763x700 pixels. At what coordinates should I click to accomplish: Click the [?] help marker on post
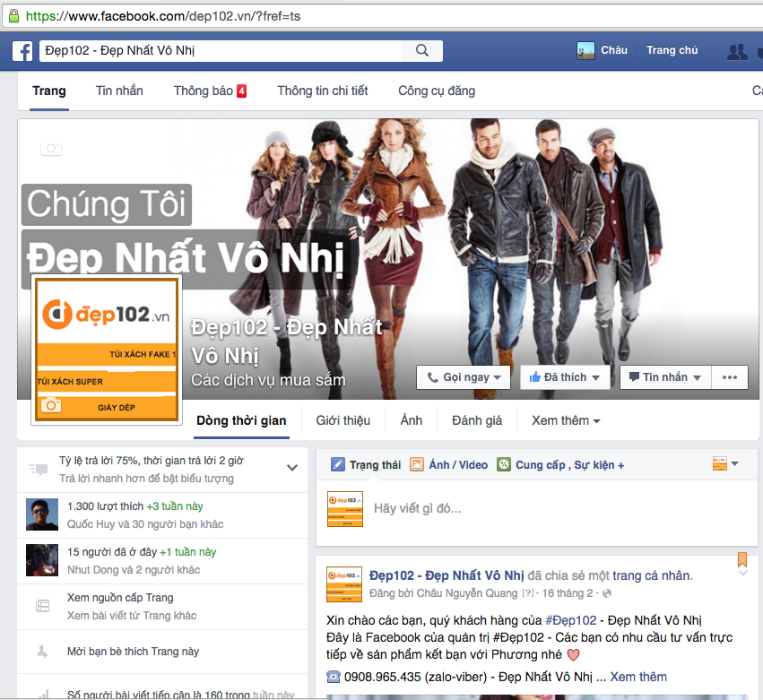click(527, 593)
